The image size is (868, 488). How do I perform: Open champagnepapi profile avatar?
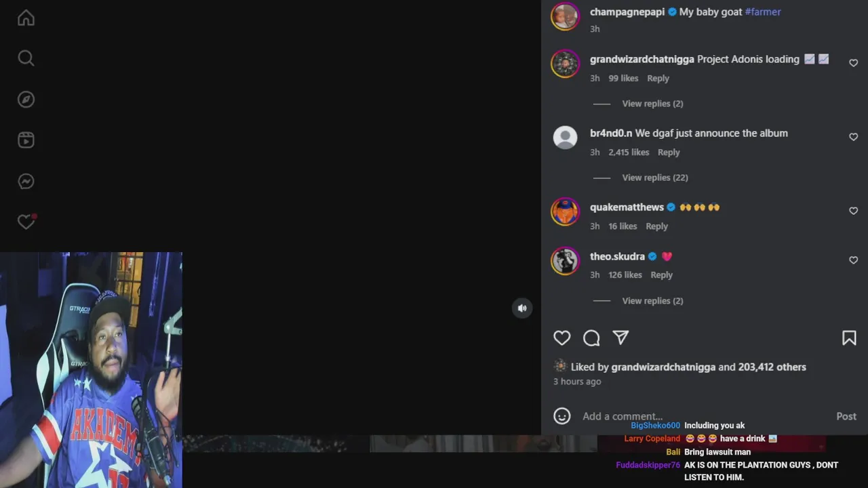565,16
